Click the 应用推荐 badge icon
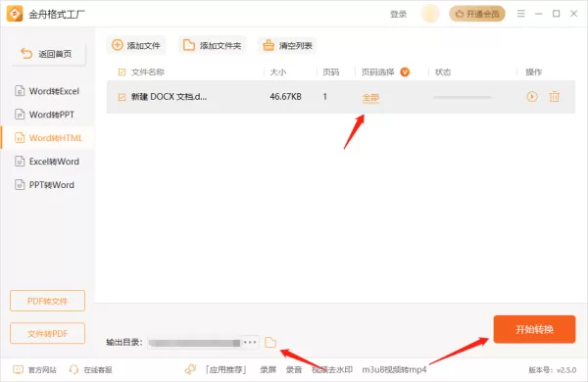 (x=191, y=369)
